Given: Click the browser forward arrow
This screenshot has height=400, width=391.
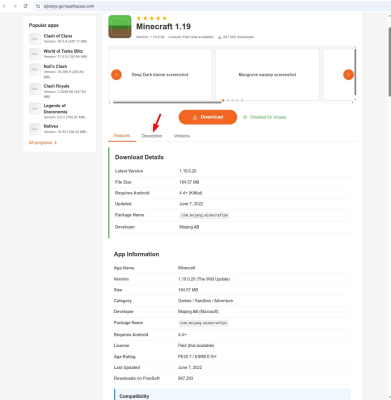Looking at the screenshot, I should pyautogui.click(x=15, y=6).
